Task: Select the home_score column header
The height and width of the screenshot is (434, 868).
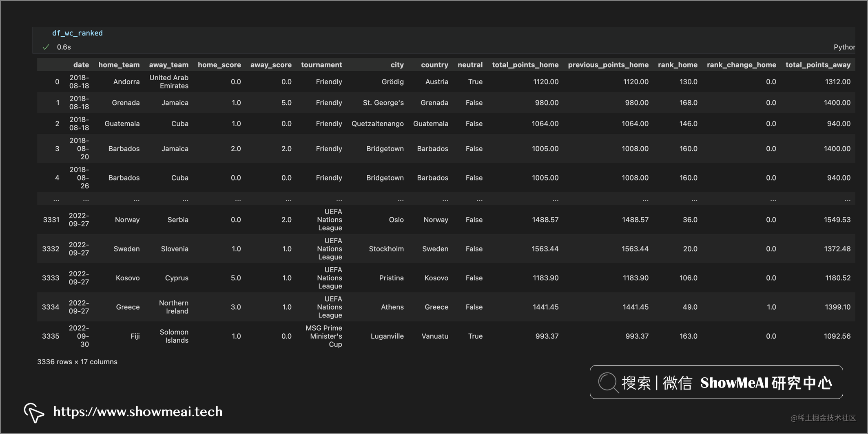Action: [219, 65]
